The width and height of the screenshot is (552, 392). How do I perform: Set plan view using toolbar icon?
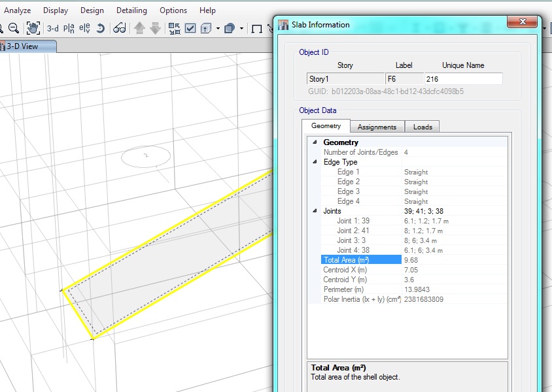pos(69,28)
